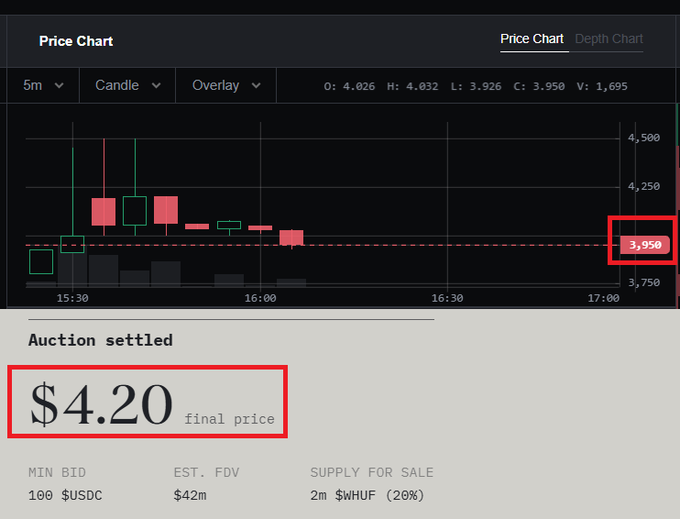This screenshot has width=680, height=519.
Task: Open the Candle chart type dropdown
Action: (128, 85)
